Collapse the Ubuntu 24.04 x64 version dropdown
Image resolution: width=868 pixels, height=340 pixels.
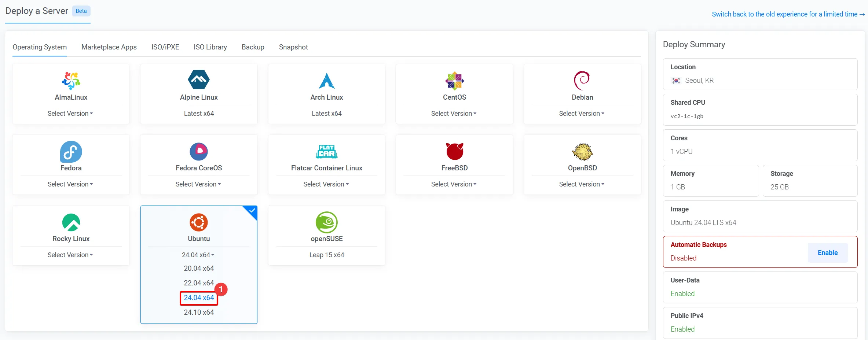pos(198,255)
